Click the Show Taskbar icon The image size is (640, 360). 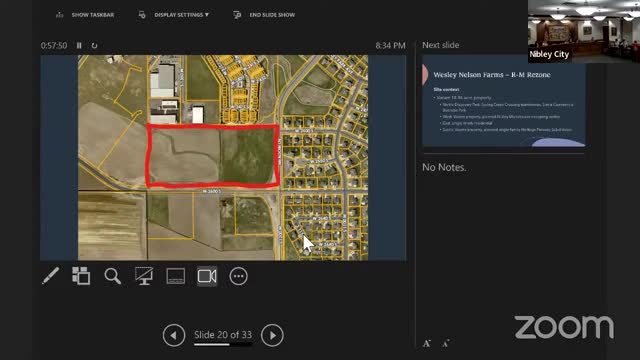tap(60, 15)
